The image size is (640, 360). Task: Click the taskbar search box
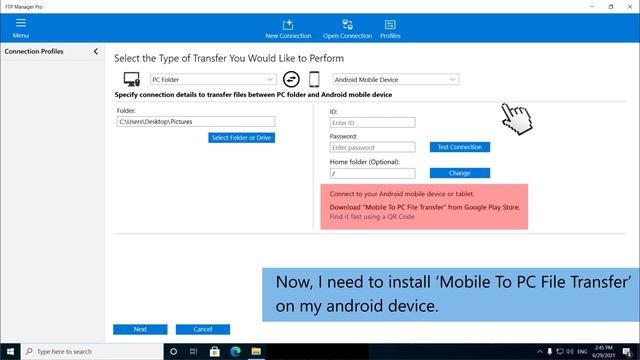pos(92,351)
